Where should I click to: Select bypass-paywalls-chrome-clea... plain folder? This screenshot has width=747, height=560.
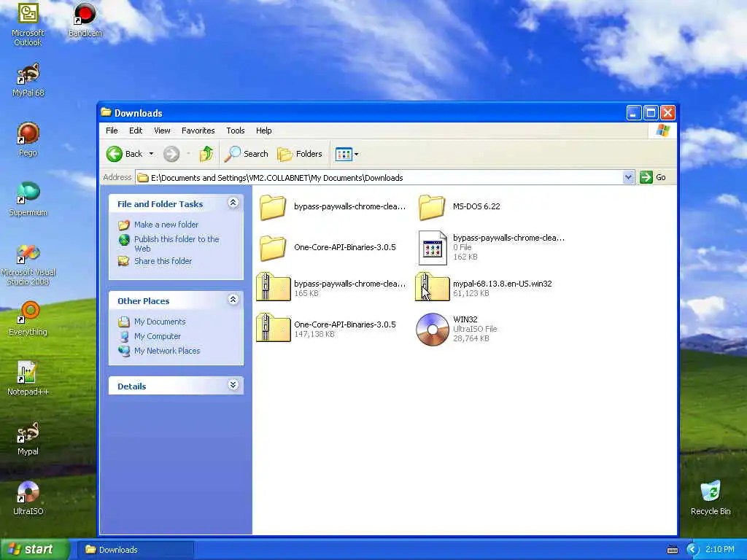coord(332,207)
